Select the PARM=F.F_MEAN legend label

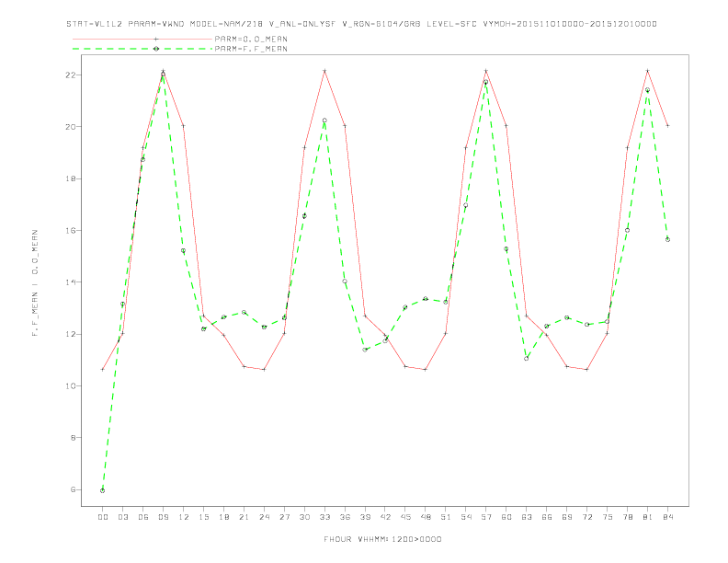click(251, 49)
